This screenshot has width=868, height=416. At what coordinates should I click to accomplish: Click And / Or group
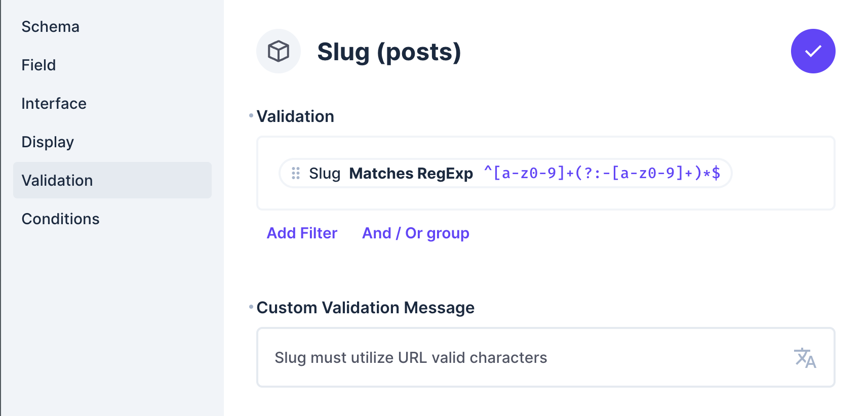(415, 233)
